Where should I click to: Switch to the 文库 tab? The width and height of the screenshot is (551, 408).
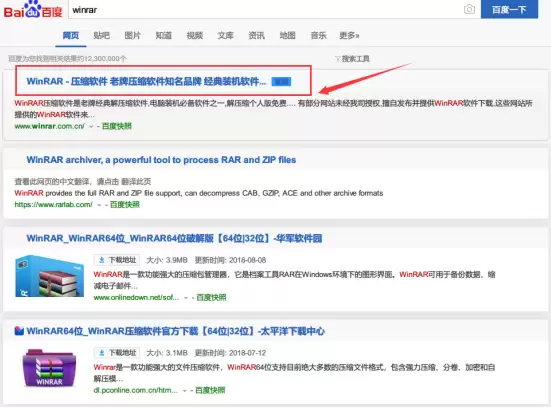[226, 35]
